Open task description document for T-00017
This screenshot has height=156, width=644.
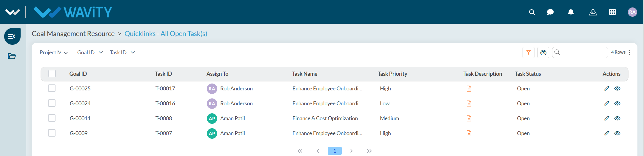click(469, 89)
